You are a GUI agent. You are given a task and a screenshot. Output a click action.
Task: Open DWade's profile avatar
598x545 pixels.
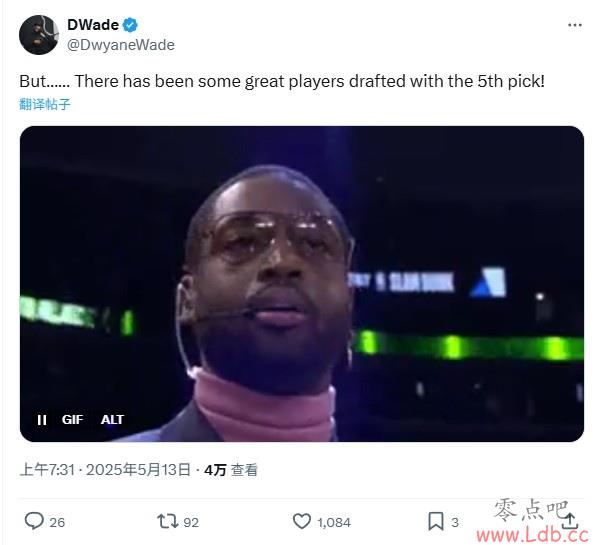[x=39, y=35]
